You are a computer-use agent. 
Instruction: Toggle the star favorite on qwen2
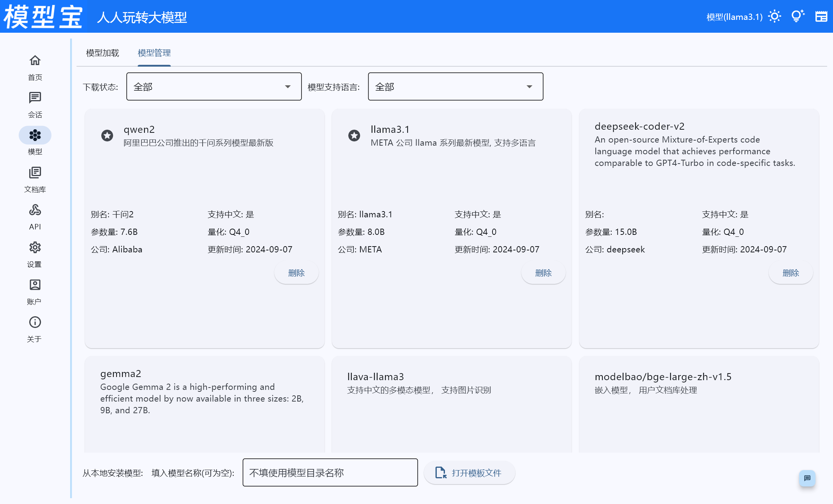tap(107, 135)
